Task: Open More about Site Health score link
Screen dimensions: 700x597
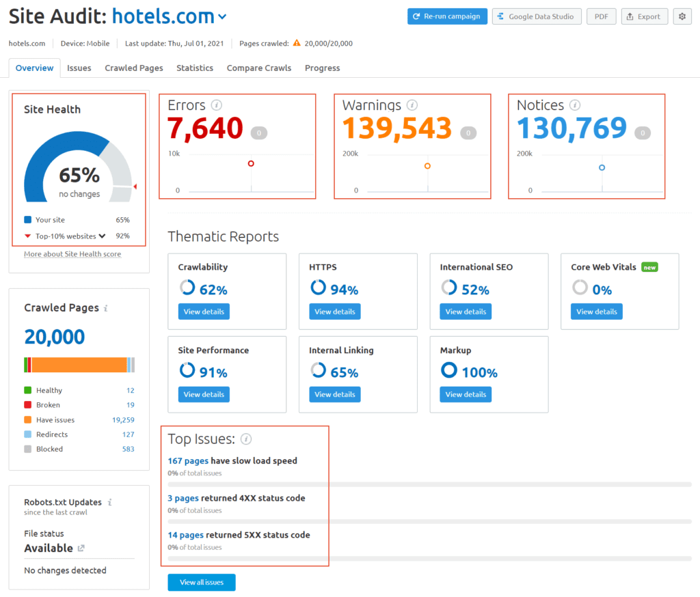Action: pyautogui.click(x=72, y=254)
